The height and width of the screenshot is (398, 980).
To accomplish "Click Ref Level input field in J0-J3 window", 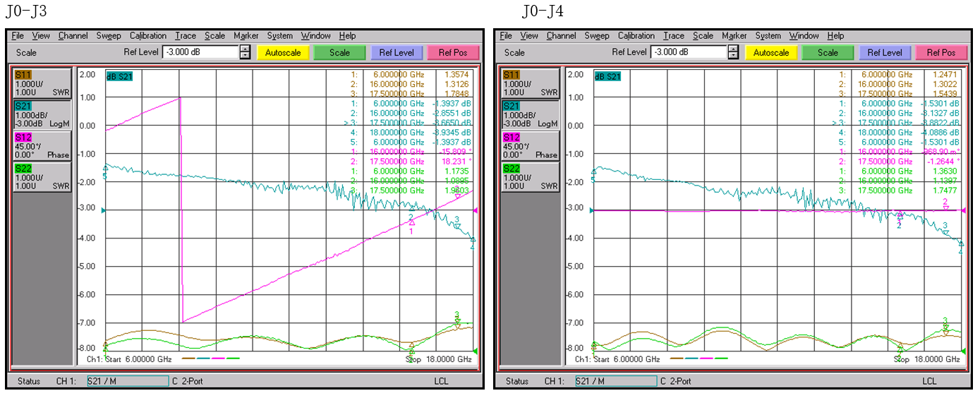I will coord(200,52).
